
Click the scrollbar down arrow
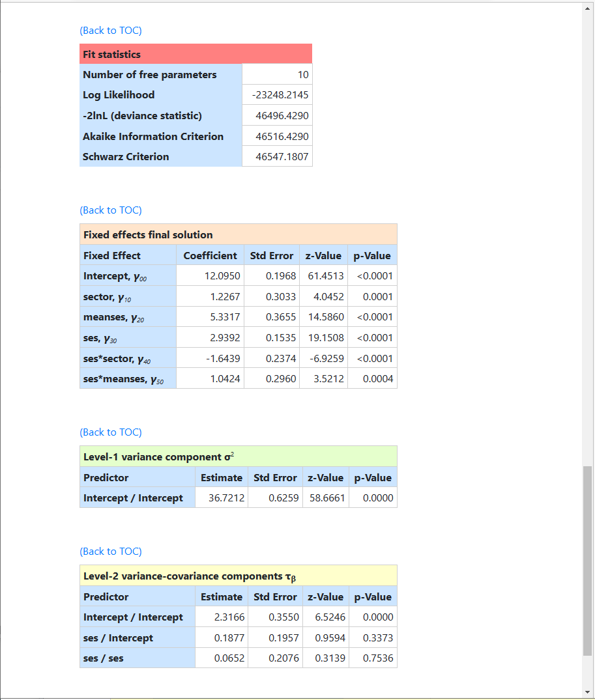click(588, 692)
